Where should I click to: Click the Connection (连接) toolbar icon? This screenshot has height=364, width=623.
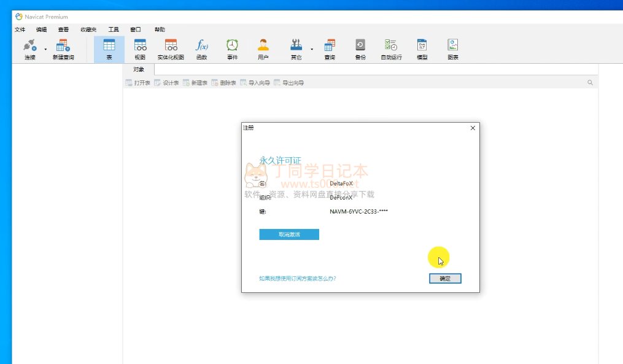pyautogui.click(x=29, y=48)
